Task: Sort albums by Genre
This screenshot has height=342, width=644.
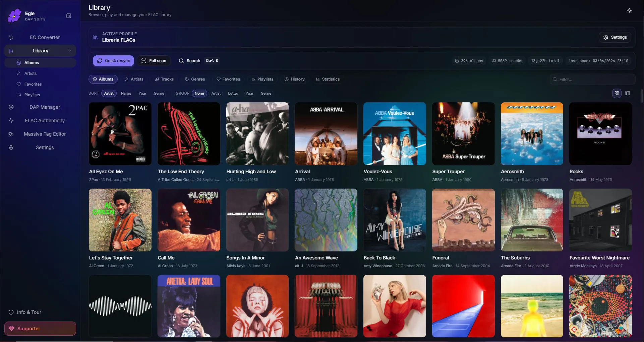Action: (159, 93)
